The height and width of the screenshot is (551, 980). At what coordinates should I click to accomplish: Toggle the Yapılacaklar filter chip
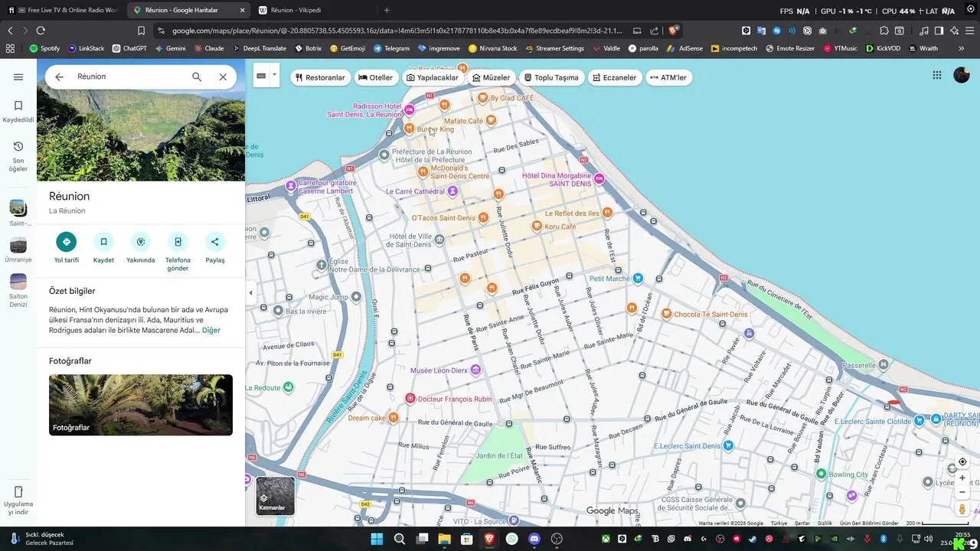433,77
